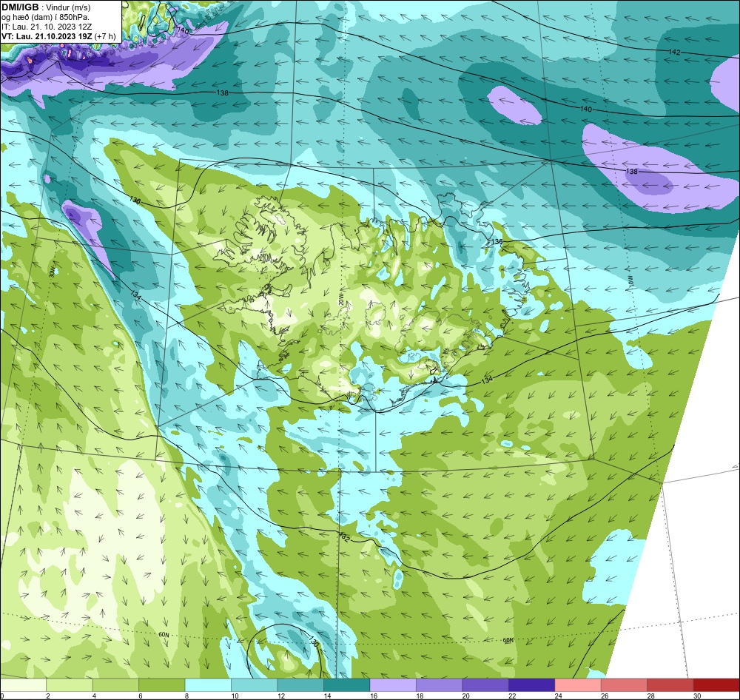Select the 26–28 m/s salmon legend swatch
Viewport: 740px width, 700px height.
click(625, 685)
